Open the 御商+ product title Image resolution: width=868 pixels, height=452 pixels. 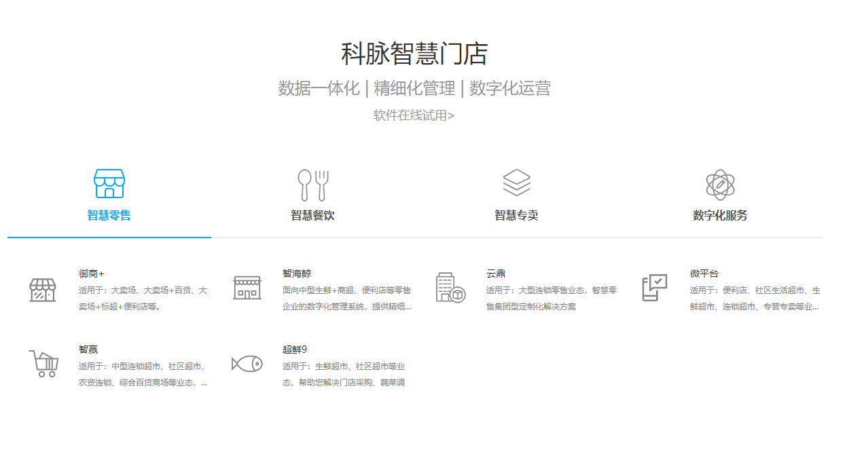pyautogui.click(x=92, y=274)
